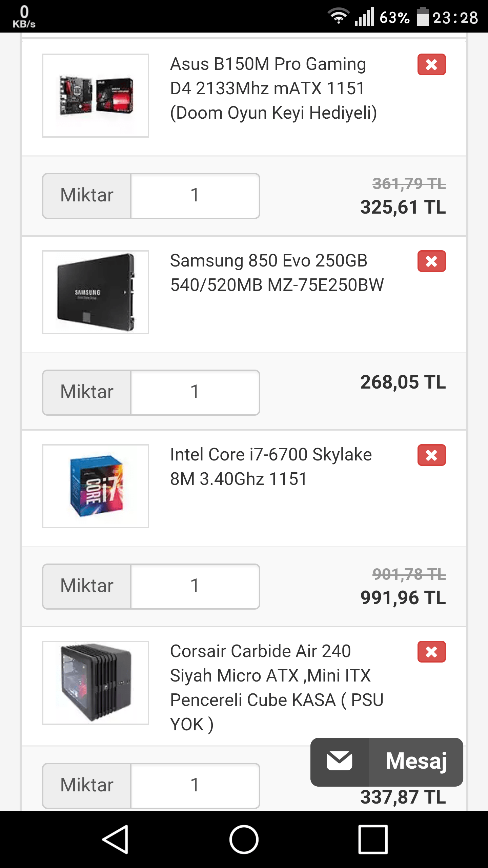This screenshot has height=868, width=488.
Task: Open the Mesaj chat button
Action: (386, 762)
